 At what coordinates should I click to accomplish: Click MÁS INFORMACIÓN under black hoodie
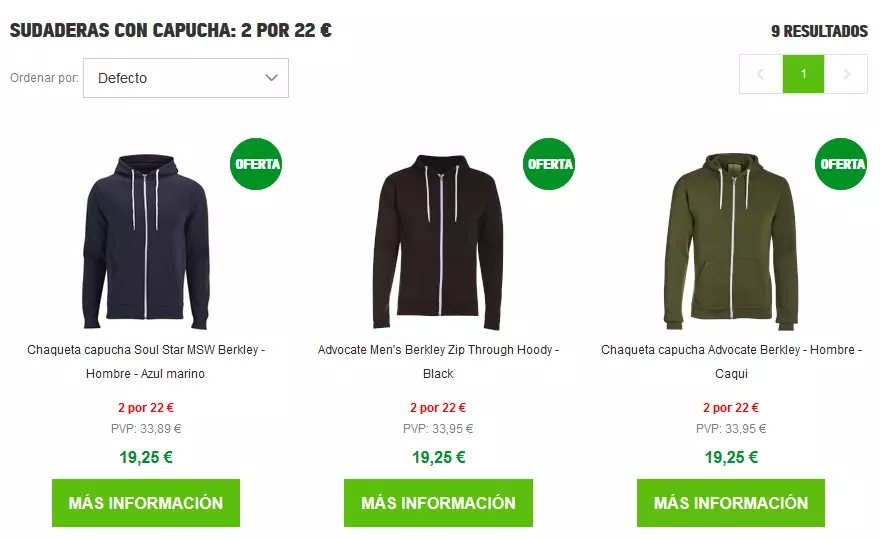tap(438, 503)
